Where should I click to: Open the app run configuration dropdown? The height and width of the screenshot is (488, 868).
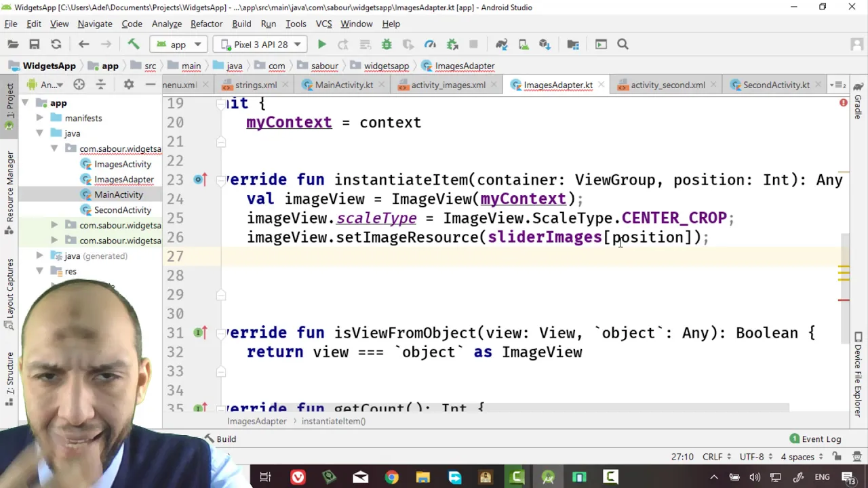(x=178, y=45)
